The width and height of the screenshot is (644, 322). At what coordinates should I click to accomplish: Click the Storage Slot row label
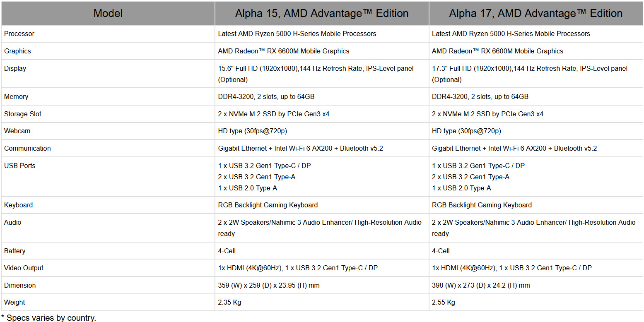pos(23,114)
